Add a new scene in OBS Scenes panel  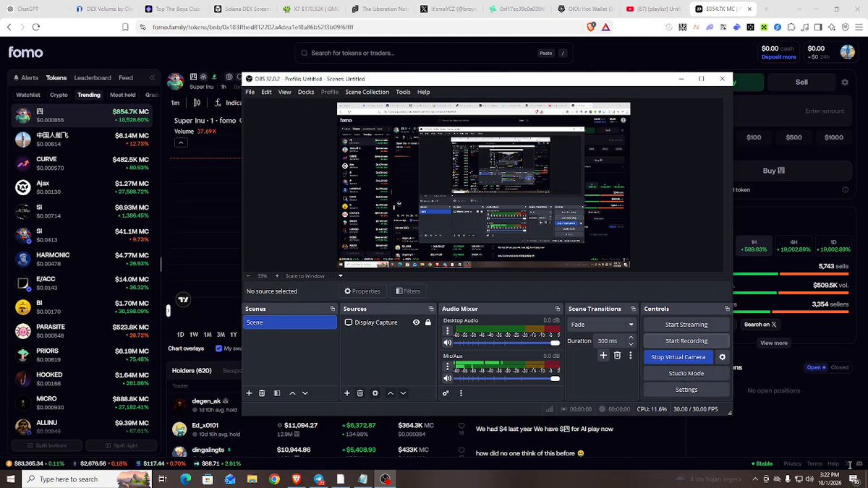tap(249, 393)
